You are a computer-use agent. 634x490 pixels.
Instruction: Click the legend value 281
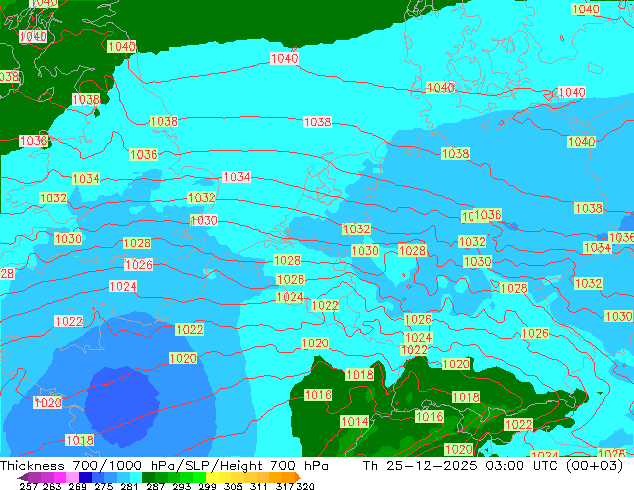(129, 486)
